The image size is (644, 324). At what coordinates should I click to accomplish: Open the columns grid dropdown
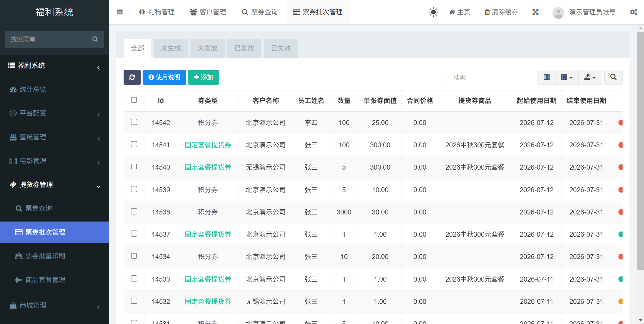click(567, 77)
